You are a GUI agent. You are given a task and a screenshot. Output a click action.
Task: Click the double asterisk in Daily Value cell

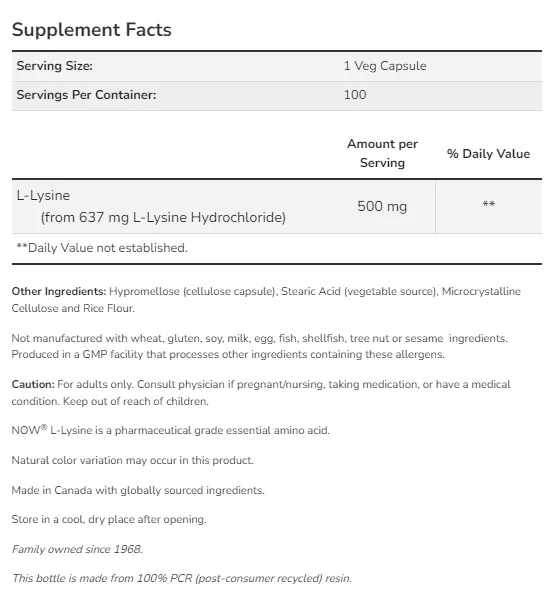[488, 204]
